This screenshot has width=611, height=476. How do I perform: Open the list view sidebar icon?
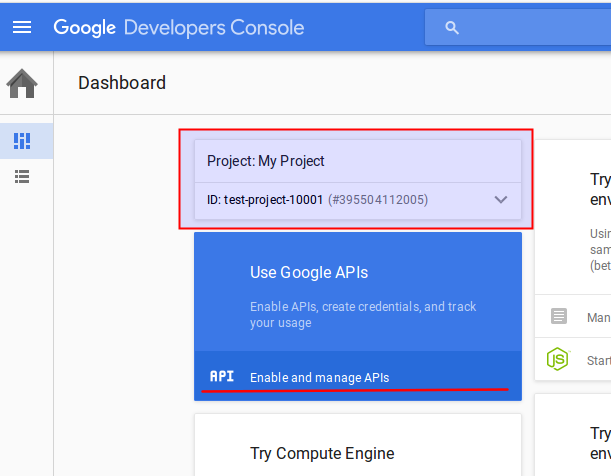click(x=22, y=176)
